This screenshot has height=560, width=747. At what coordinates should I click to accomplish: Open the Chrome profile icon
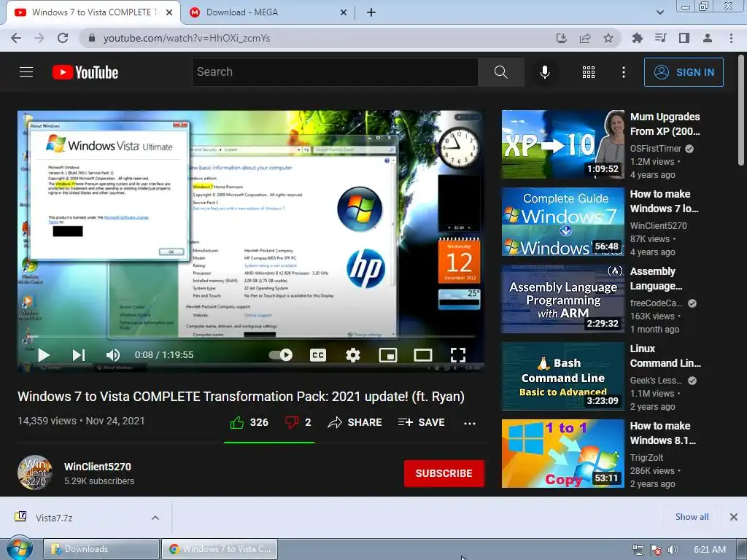tap(708, 38)
